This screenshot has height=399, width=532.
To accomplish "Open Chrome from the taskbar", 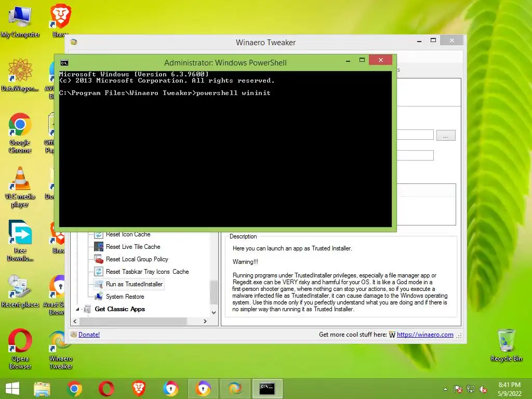I will click(74, 389).
